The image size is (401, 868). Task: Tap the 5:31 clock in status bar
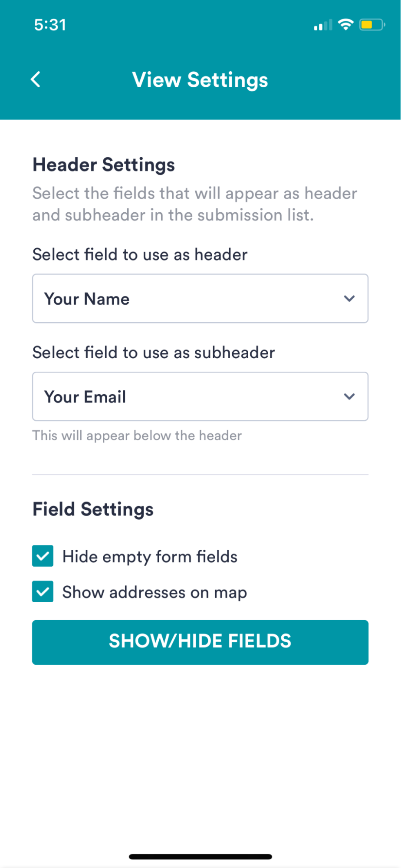(50, 25)
